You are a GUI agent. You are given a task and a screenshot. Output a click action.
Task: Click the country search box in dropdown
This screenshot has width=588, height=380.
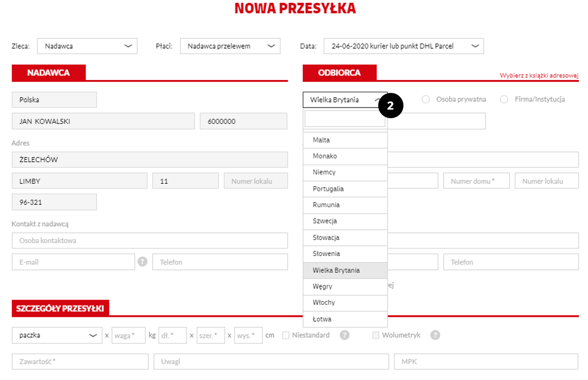345,119
